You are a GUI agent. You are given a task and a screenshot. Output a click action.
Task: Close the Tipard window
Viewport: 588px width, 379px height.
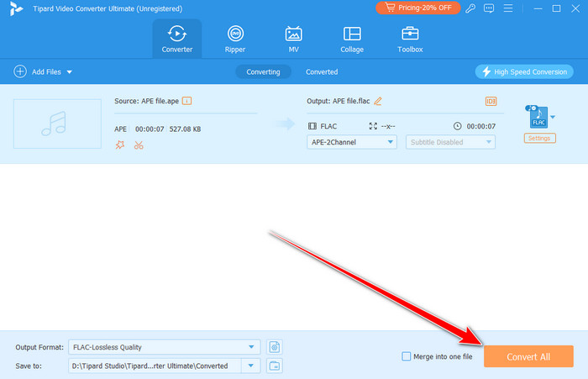click(x=575, y=8)
